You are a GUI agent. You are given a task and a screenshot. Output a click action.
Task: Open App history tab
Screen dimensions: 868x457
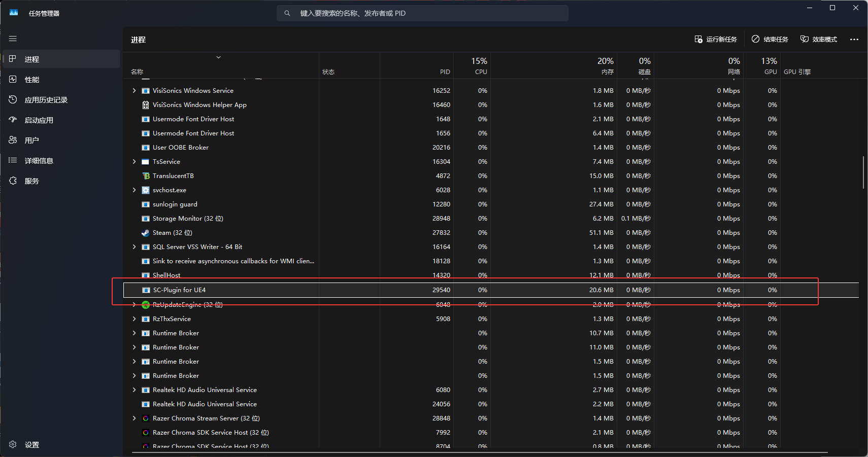coord(61,100)
